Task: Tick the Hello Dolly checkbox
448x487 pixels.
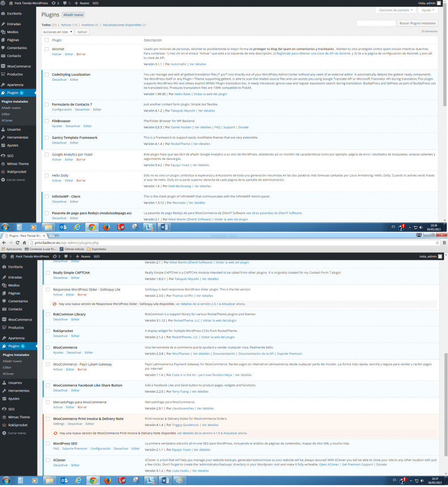Action: point(46,175)
